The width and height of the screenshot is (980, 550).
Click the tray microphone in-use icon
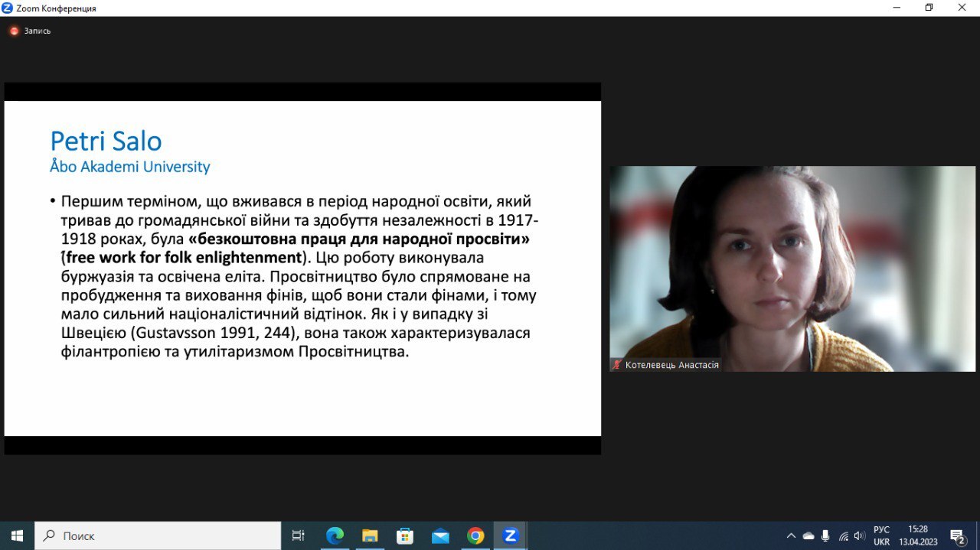[x=825, y=535]
